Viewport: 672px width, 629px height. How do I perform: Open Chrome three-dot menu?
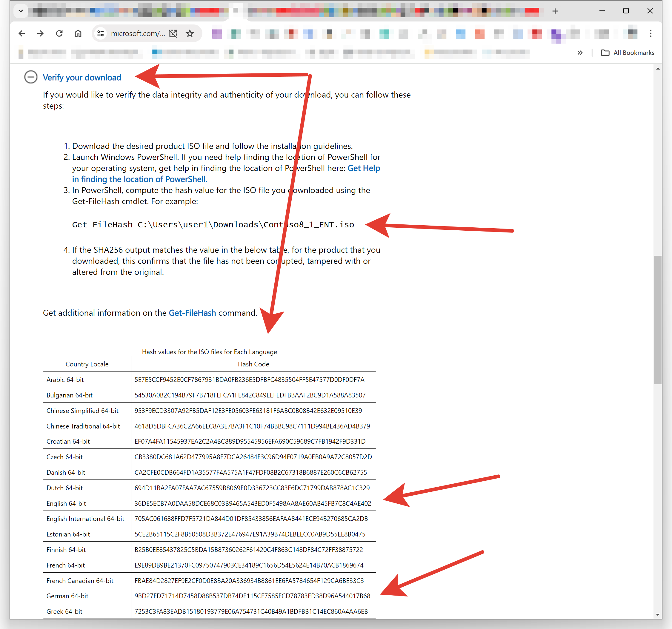pos(651,33)
